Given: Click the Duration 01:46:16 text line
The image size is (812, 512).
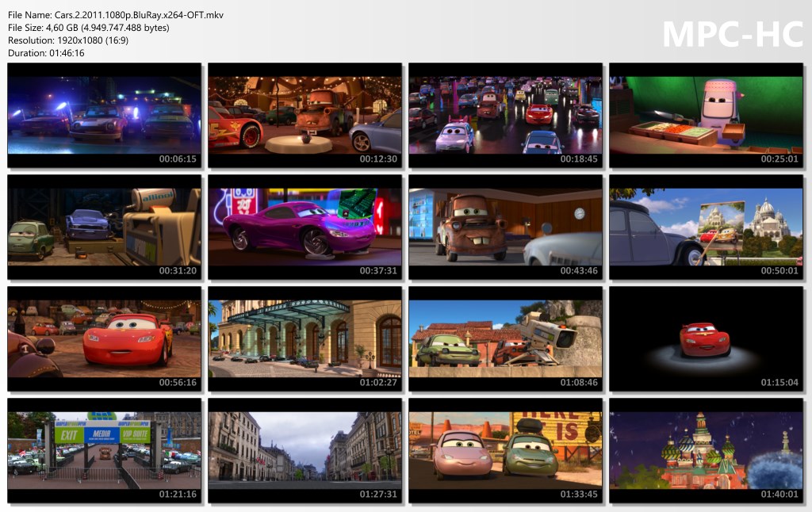Looking at the screenshot, I should coord(46,53).
